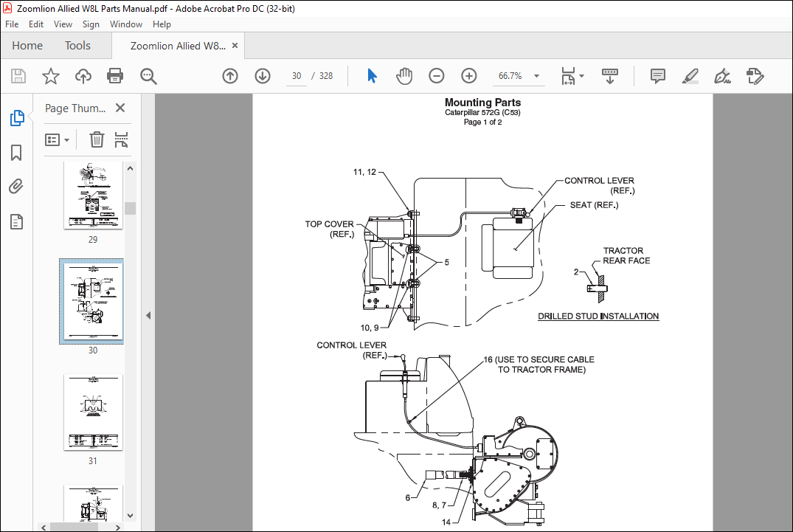Click the zoom percentage field
793x532 pixels.
tap(510, 76)
